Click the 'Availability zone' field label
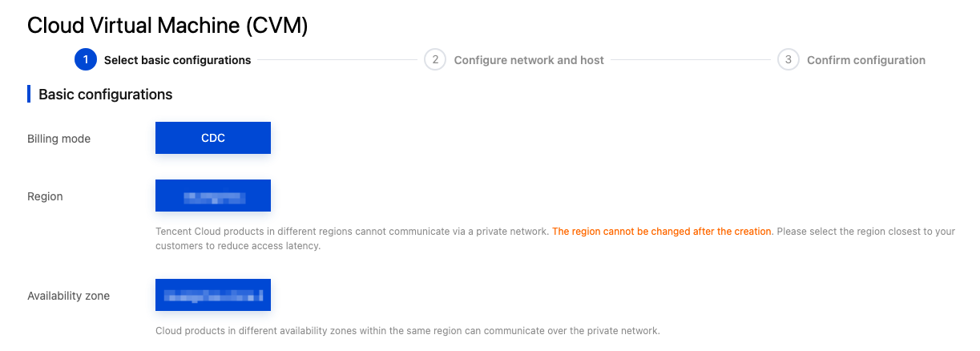The width and height of the screenshot is (980, 351). coord(68,296)
